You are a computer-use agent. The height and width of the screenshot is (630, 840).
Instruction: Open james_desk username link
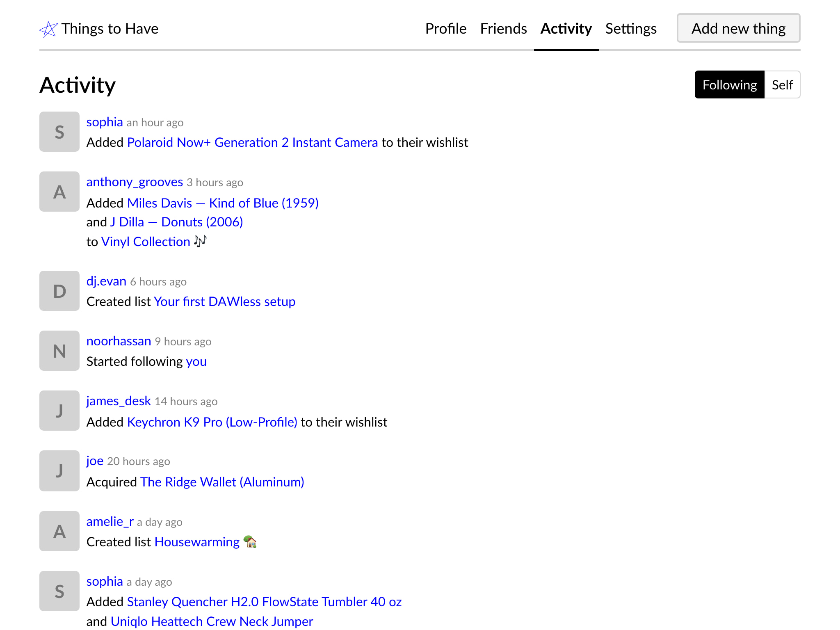(x=119, y=401)
